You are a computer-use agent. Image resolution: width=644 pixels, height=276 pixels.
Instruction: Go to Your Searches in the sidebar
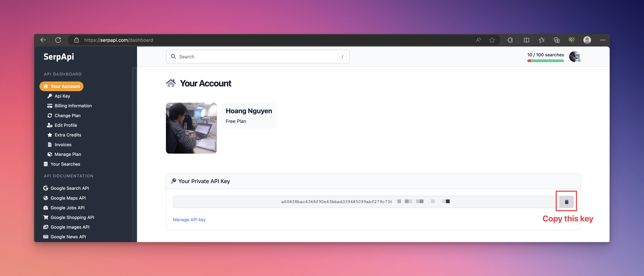65,164
